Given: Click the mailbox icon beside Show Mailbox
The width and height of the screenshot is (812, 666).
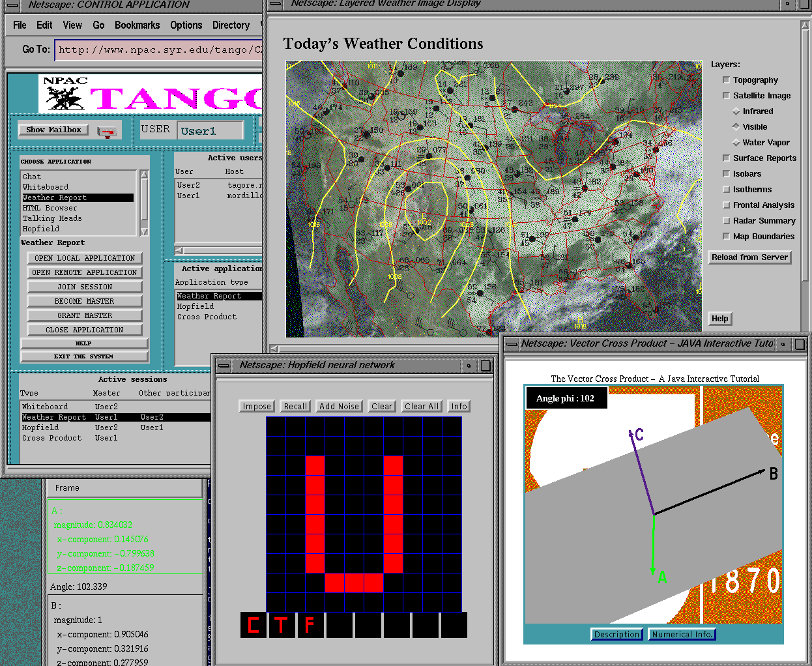Looking at the screenshot, I should 106,131.
